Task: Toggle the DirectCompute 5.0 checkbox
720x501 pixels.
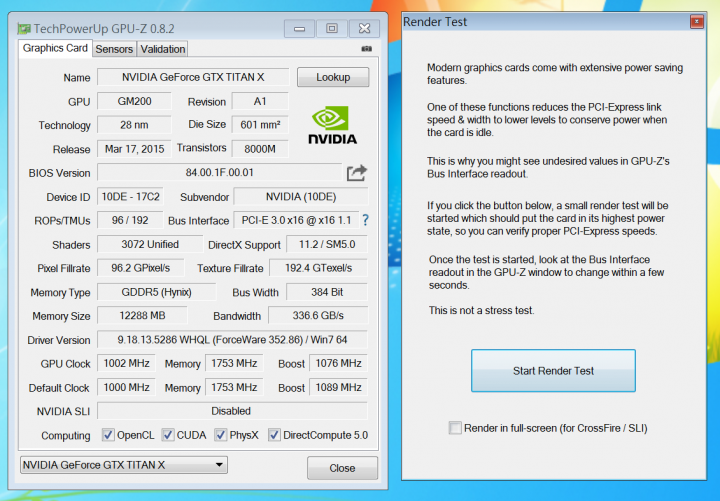Action: point(274,435)
